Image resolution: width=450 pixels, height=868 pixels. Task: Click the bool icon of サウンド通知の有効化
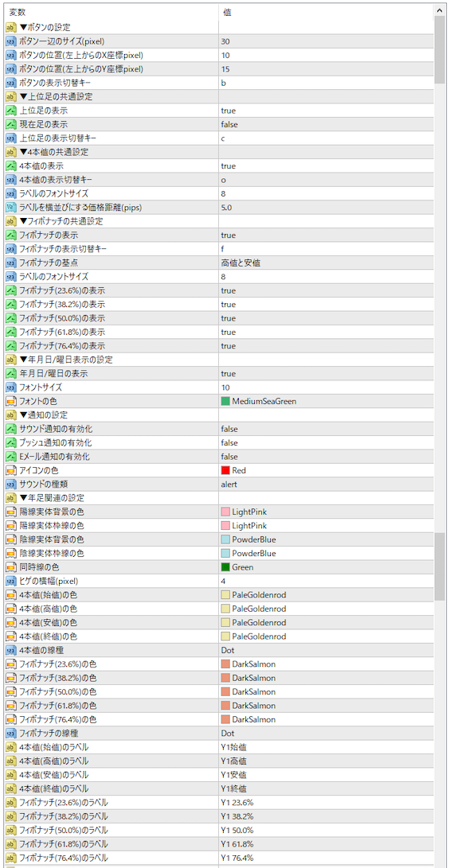point(11,429)
